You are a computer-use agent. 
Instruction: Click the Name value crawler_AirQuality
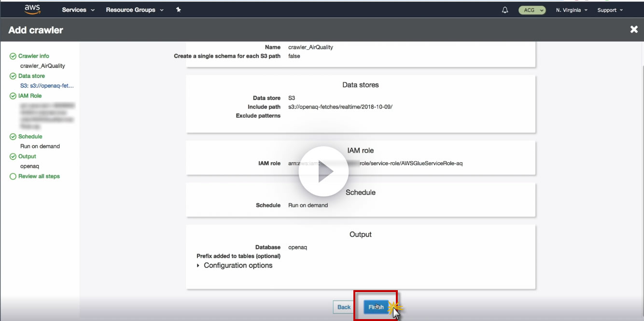pyautogui.click(x=310, y=47)
